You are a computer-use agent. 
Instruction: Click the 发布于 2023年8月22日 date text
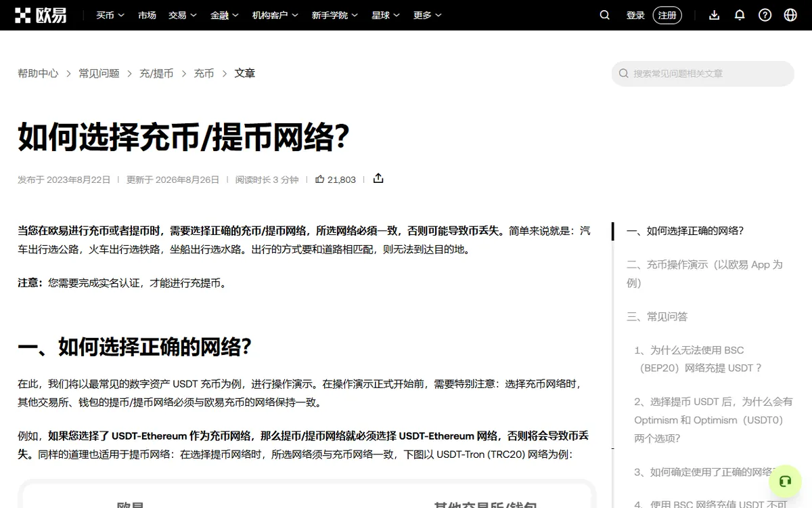(x=64, y=179)
